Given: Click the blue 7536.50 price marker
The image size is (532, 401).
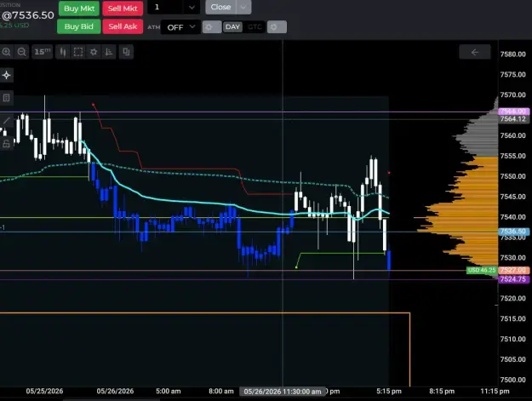Looking at the screenshot, I should coord(513,232).
